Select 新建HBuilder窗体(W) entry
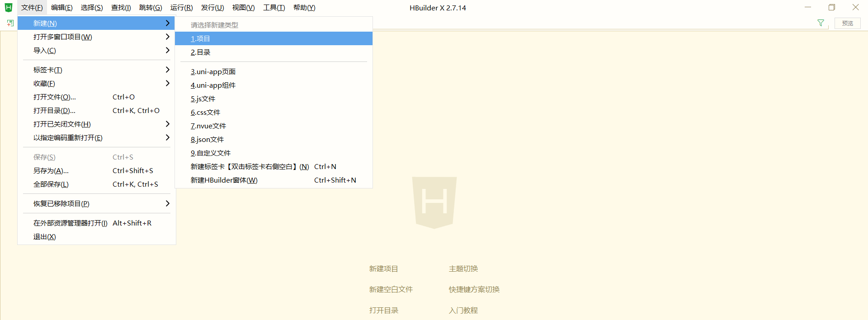868x320 pixels. click(x=274, y=180)
